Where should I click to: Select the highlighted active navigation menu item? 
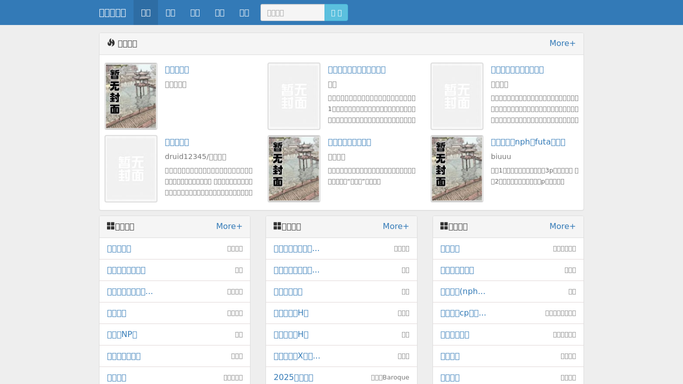(146, 13)
